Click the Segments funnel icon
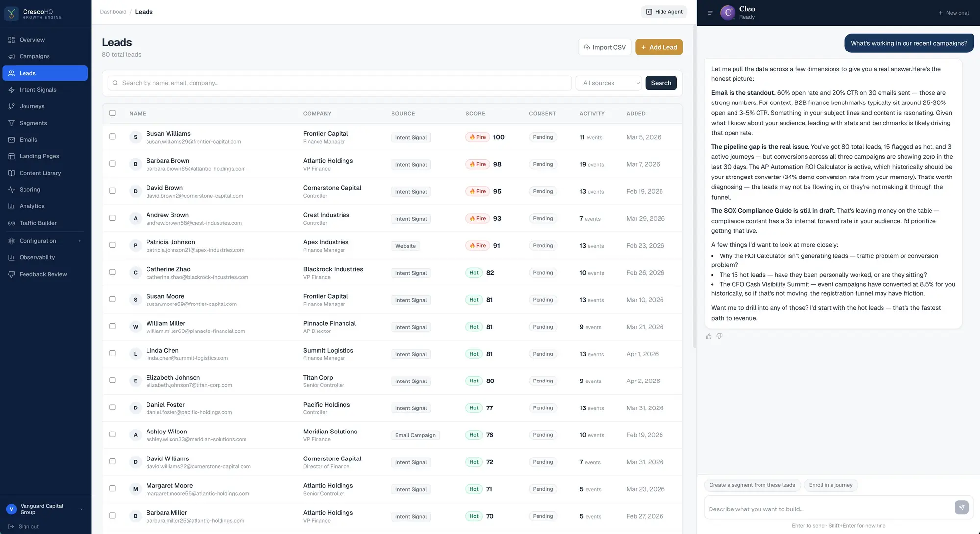This screenshot has width=980, height=534. pos(11,123)
